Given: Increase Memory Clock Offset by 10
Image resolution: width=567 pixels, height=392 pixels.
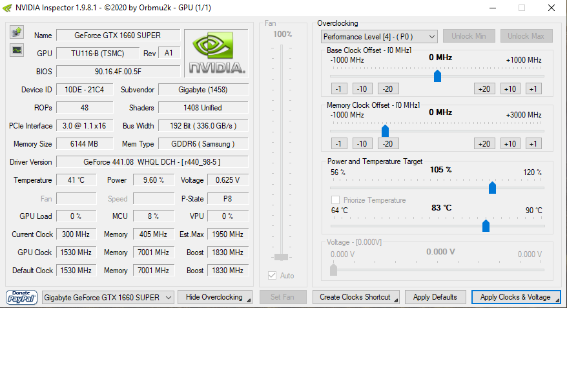Looking at the screenshot, I should 510,143.
